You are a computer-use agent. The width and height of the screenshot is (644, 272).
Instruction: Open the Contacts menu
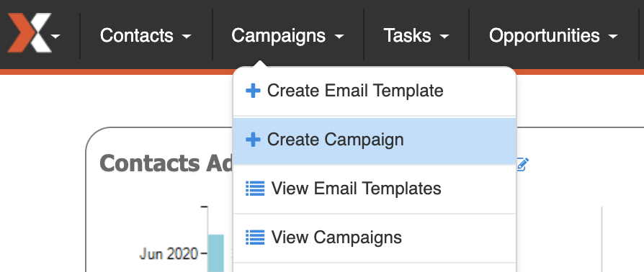point(146,36)
